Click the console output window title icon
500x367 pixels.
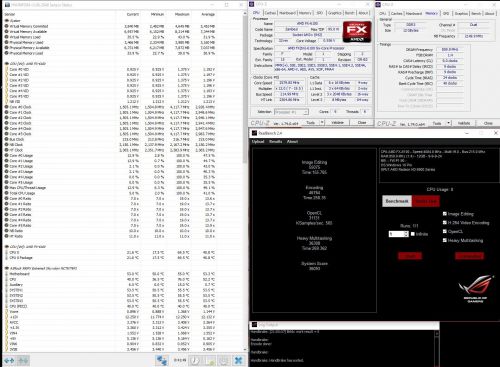point(255,324)
